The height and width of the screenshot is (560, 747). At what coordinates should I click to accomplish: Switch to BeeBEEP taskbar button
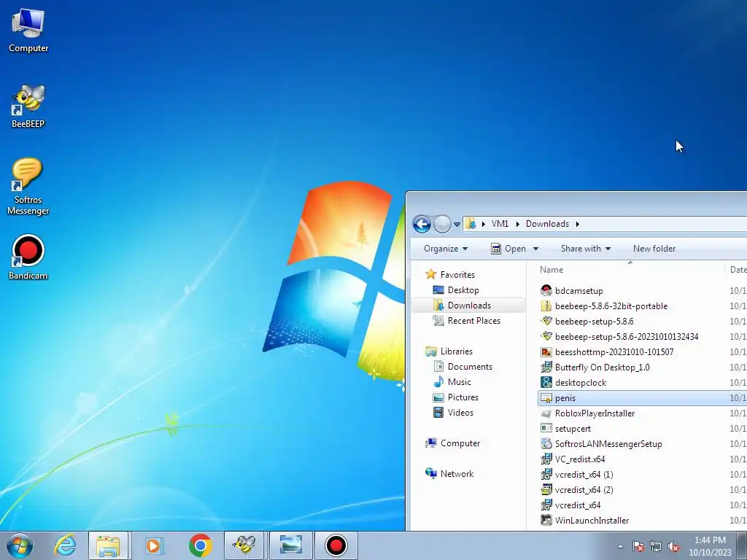click(244, 545)
